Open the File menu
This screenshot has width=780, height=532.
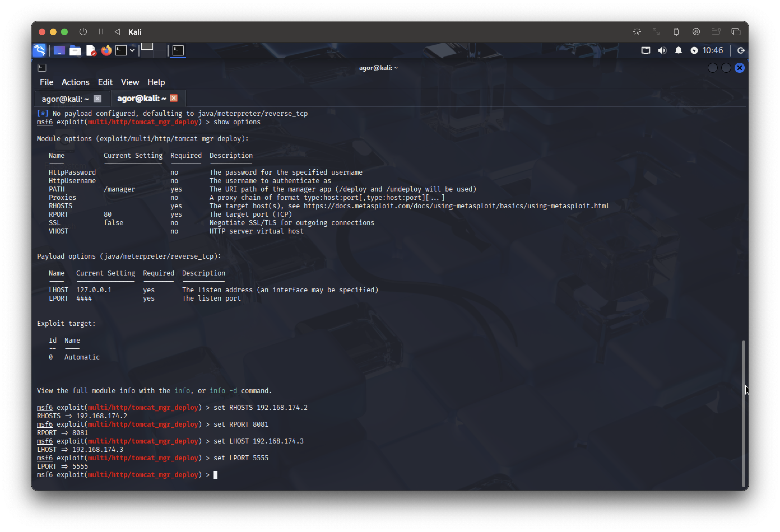coord(46,82)
